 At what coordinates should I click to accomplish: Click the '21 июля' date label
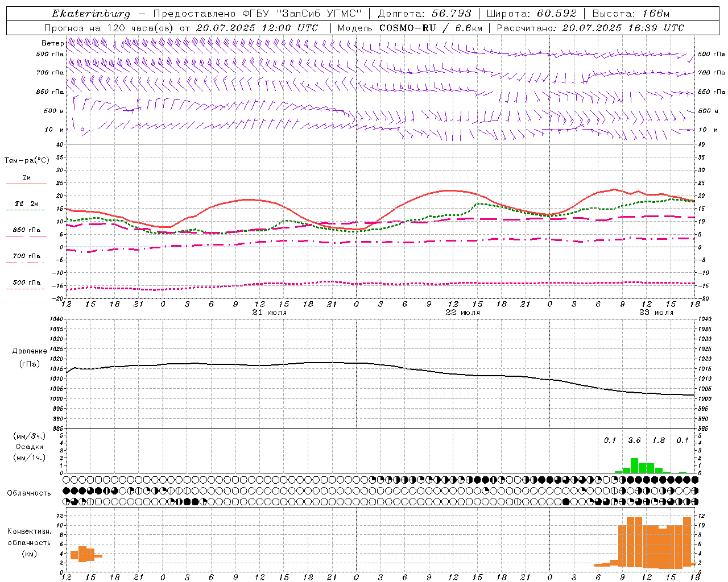[270, 313]
